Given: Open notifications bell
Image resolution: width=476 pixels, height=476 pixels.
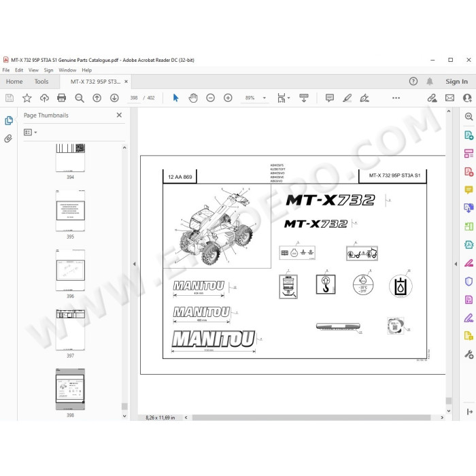Looking at the screenshot, I should click(x=430, y=82).
